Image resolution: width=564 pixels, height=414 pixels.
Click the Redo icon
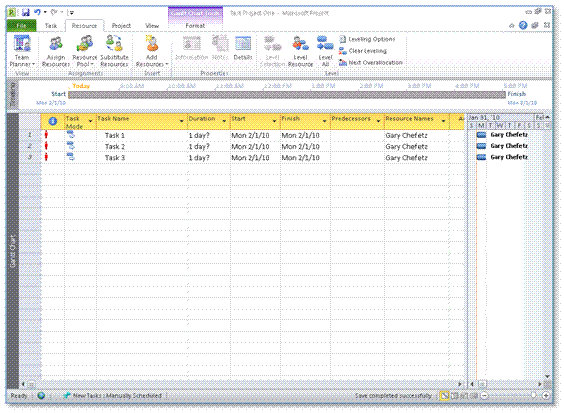click(54, 13)
